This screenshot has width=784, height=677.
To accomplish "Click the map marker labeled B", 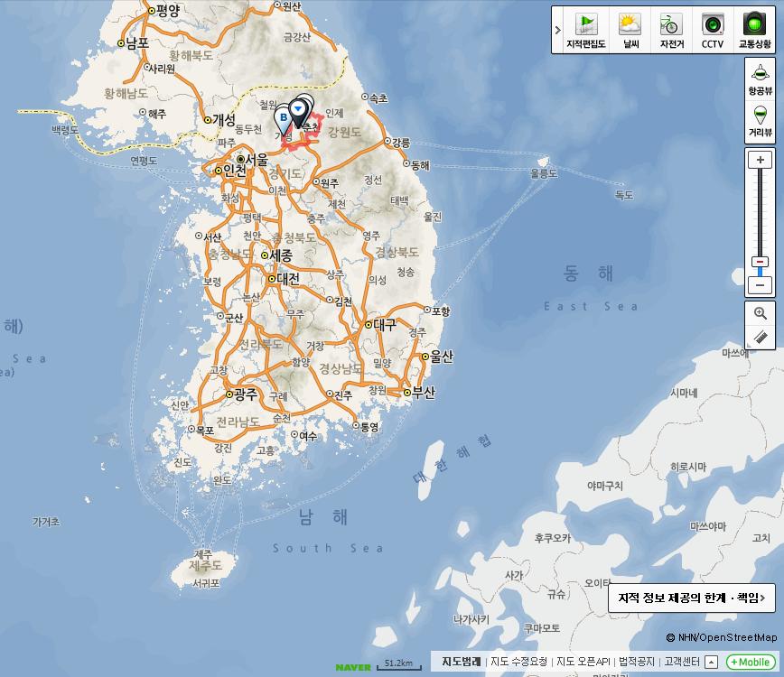I will tap(284, 118).
